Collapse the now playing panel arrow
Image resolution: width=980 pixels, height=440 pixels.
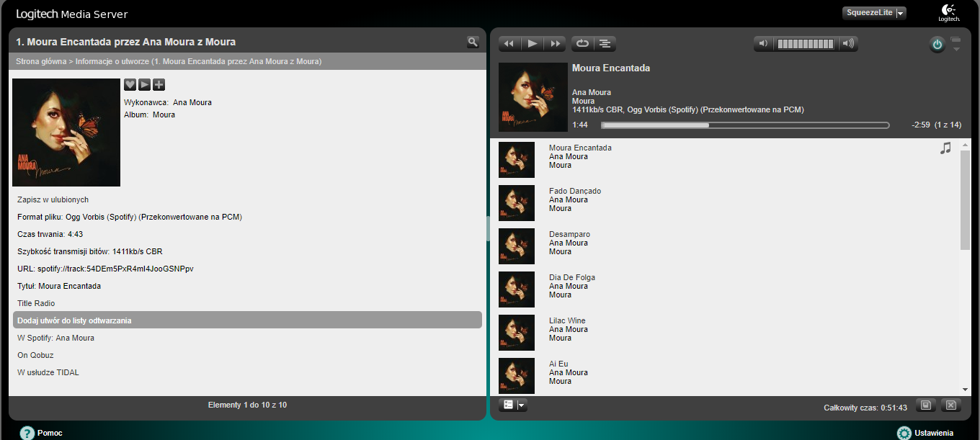click(956, 48)
